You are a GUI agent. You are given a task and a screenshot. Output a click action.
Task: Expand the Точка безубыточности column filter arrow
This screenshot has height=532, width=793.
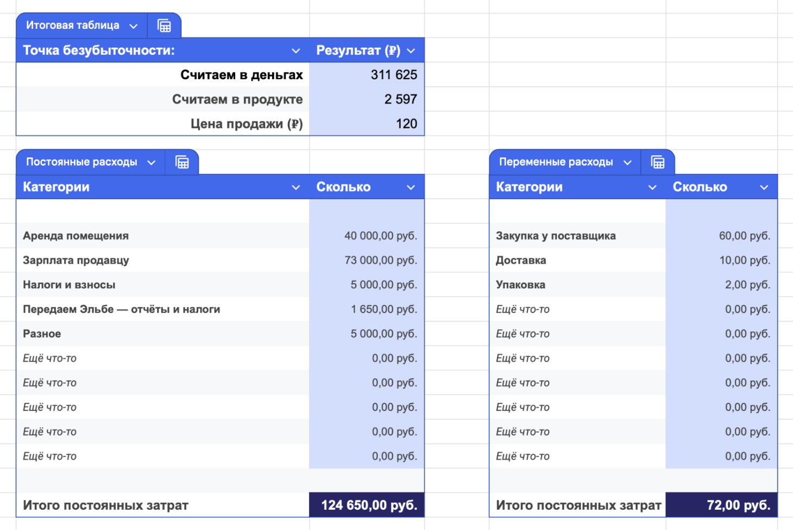[296, 51]
